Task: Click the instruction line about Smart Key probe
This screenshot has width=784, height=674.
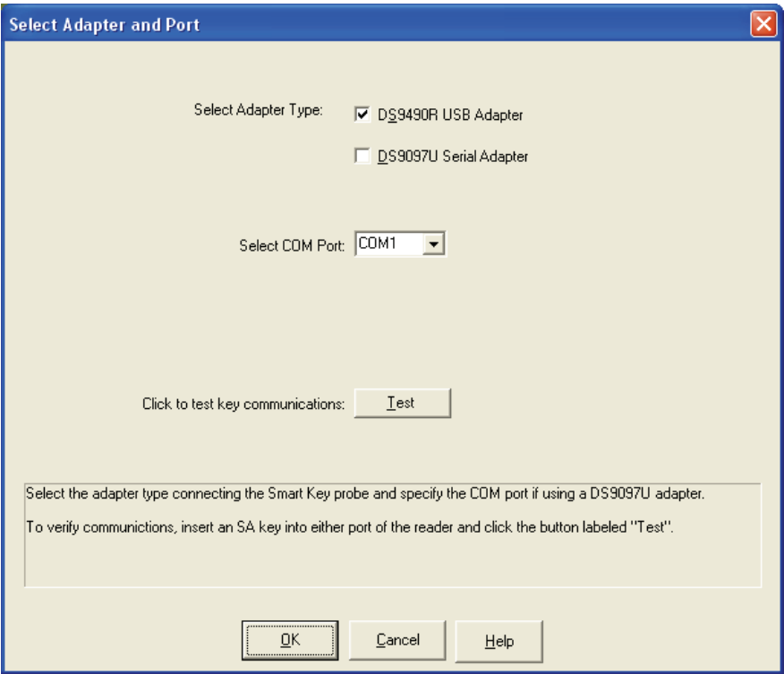Action: [x=365, y=493]
